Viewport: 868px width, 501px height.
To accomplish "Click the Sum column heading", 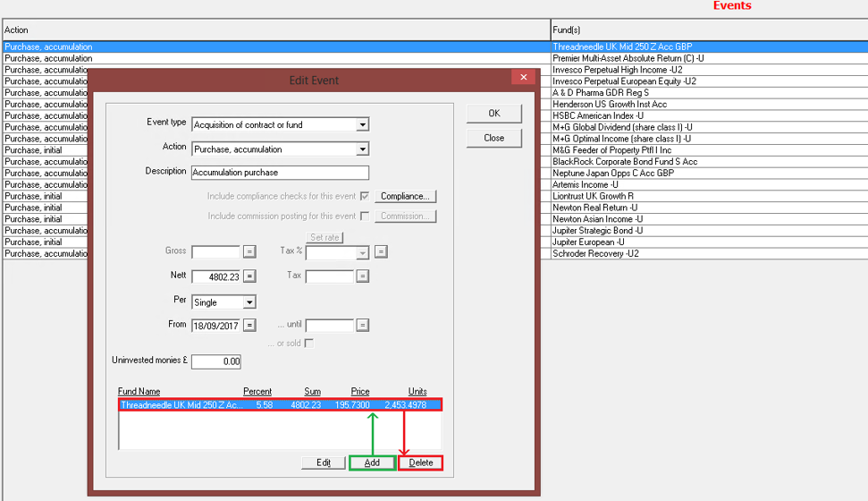I will (x=312, y=391).
